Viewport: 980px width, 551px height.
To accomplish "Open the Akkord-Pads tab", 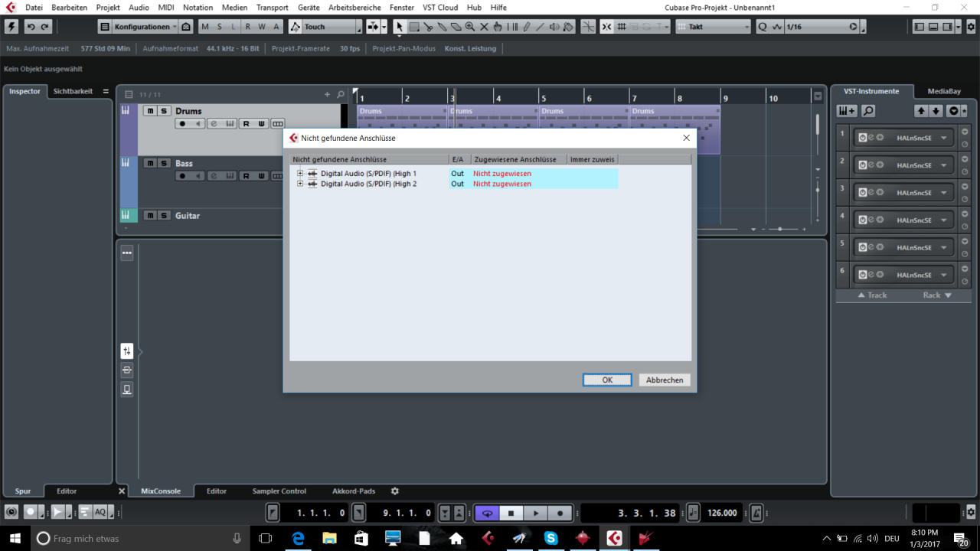I will [354, 491].
